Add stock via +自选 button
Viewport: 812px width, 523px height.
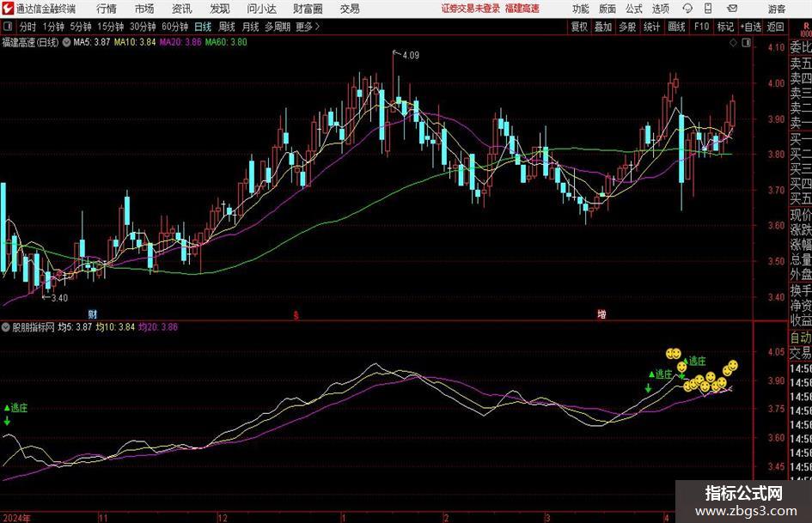click(750, 27)
